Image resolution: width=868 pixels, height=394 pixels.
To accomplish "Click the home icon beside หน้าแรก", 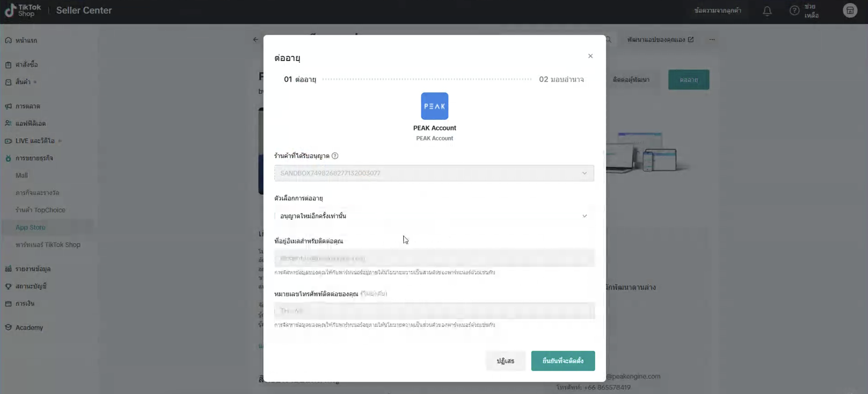I will click(8, 40).
